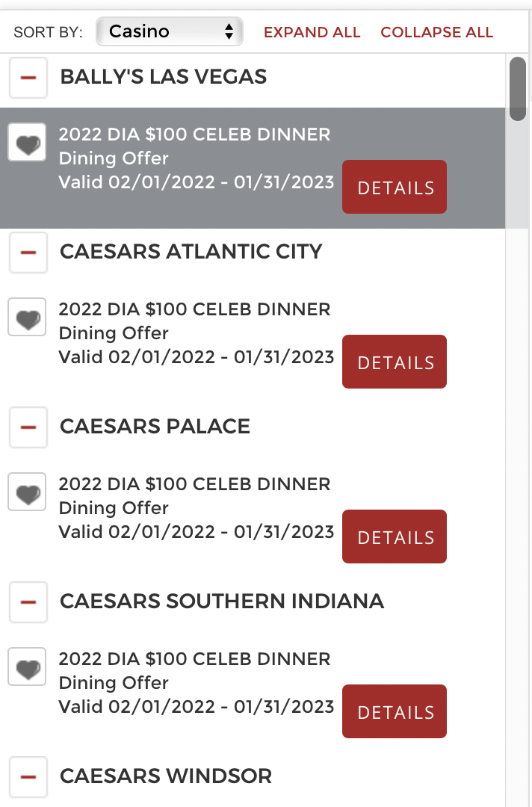Favorite the Caesars Southern Indiana offer heart
Viewport: 532px width, 807px height.
pyautogui.click(x=27, y=667)
